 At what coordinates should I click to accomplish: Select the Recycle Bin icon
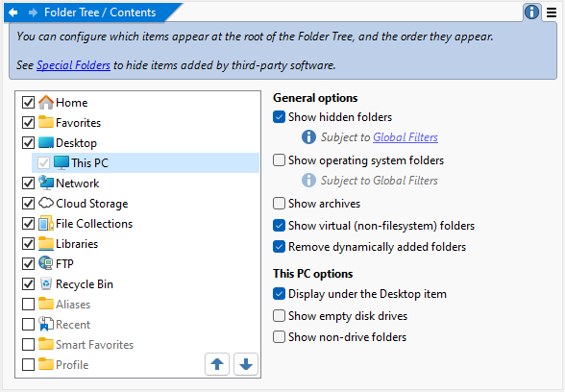[46, 283]
